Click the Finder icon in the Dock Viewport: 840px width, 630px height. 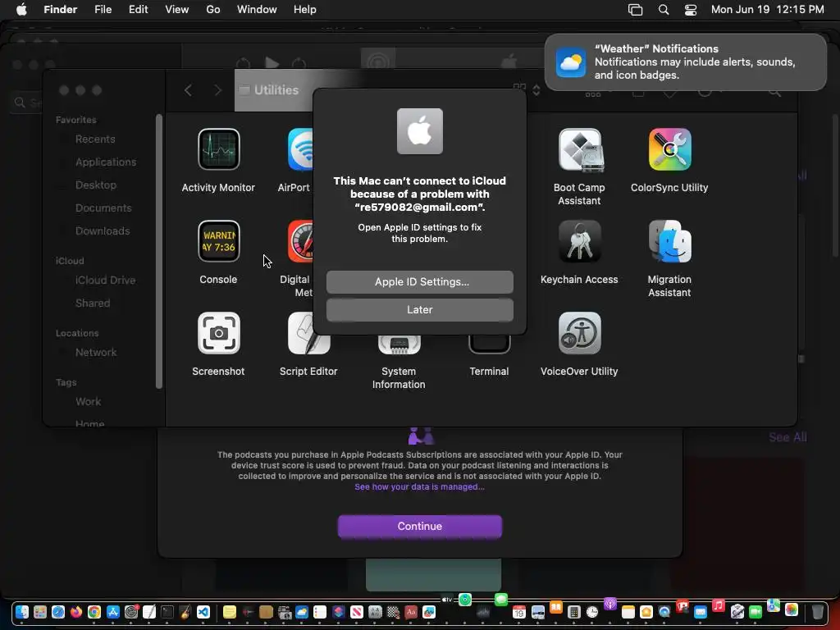pos(22,612)
